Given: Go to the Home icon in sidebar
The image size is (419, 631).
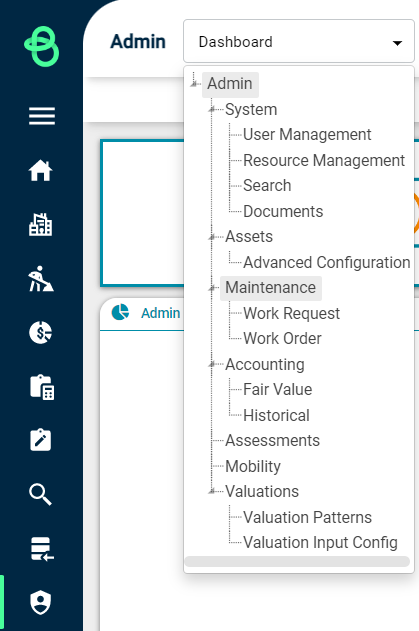Looking at the screenshot, I should click(41, 170).
